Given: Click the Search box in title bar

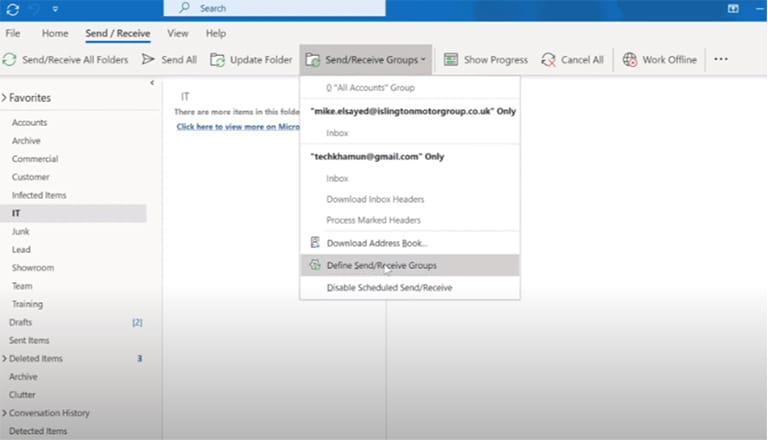Looking at the screenshot, I should point(274,8).
